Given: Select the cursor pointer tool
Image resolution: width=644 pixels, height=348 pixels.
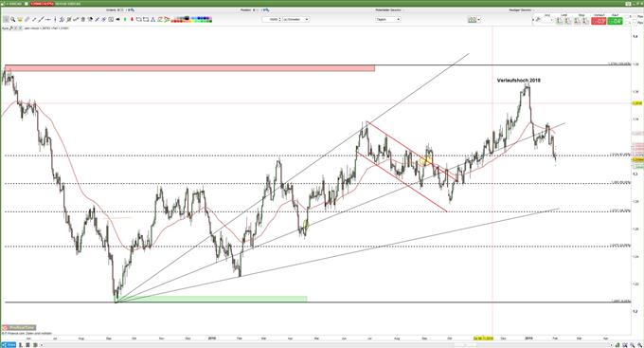Looking at the screenshot, I should pos(6,19).
